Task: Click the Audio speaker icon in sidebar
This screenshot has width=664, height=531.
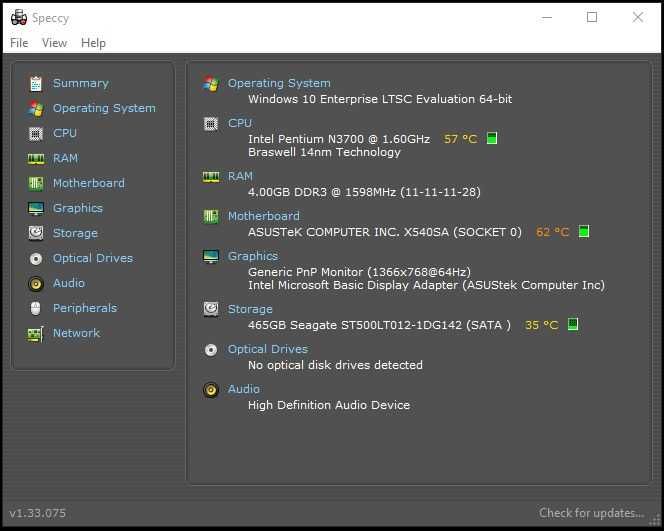Action: 36,283
